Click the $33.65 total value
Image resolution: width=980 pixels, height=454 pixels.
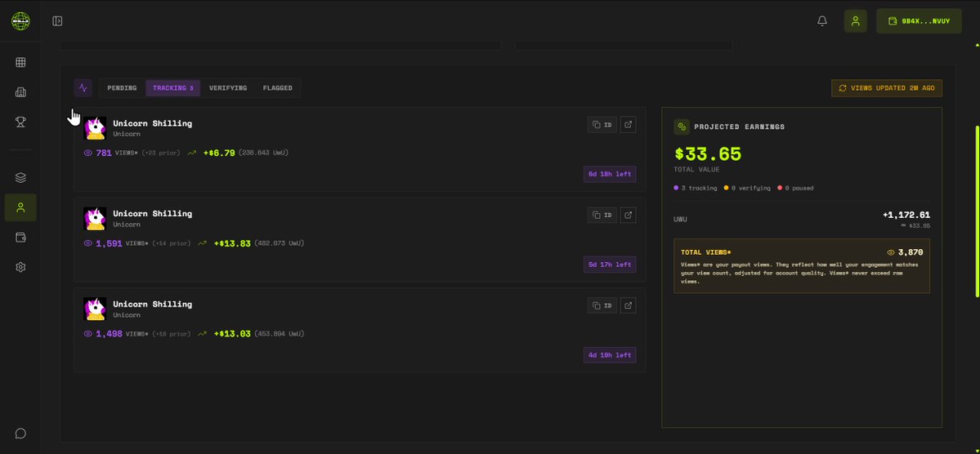(708, 154)
